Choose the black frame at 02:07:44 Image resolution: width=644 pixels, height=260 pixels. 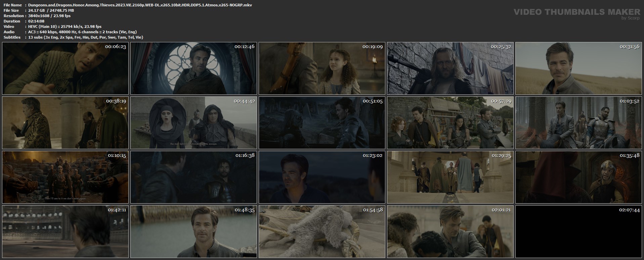[578, 231]
